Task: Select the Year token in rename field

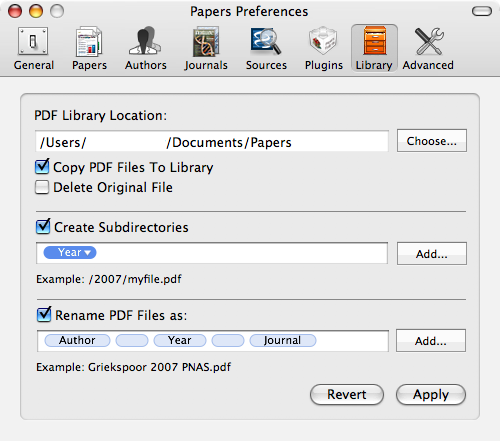Action: [180, 341]
